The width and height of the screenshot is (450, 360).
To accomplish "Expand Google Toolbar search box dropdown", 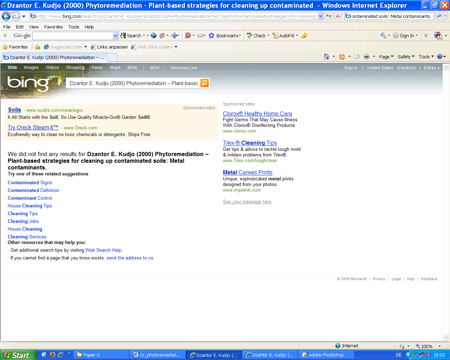I will 116,36.
